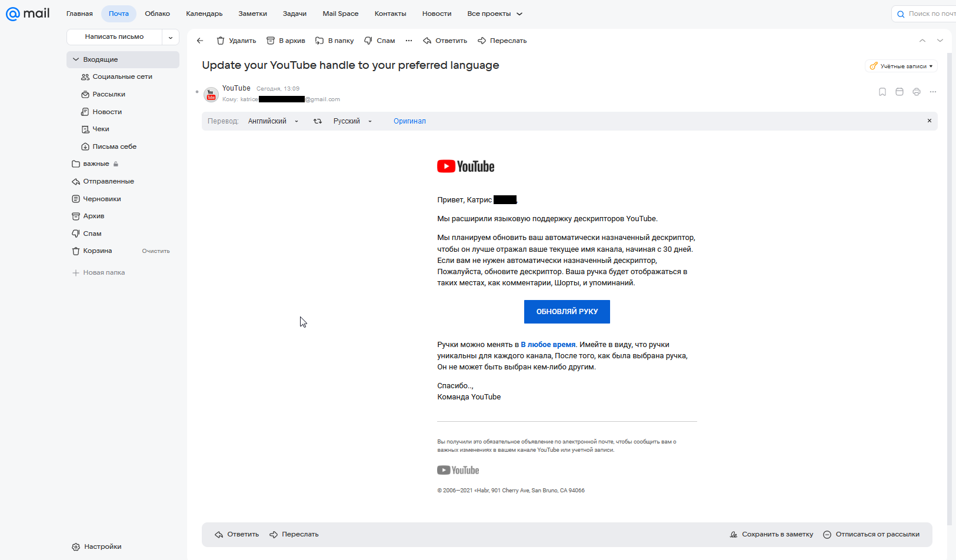Delete the email with Удалить

[236, 41]
